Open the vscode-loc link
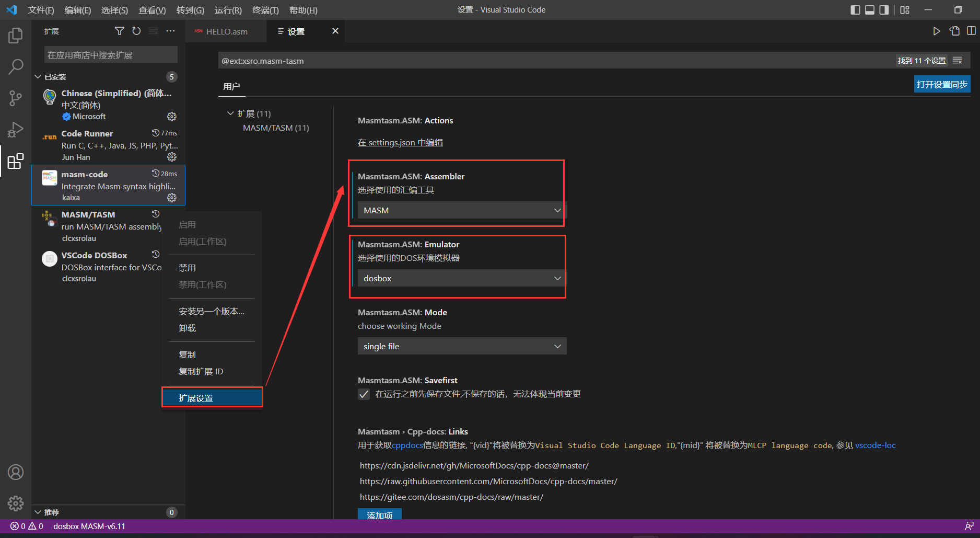 875,445
